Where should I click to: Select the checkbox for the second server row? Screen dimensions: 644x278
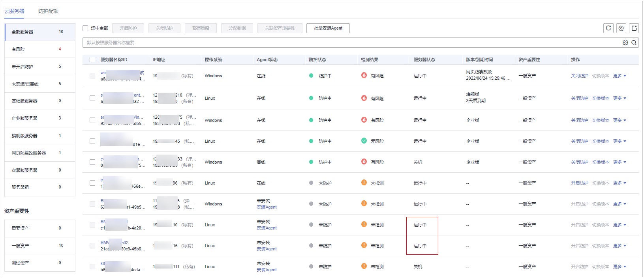[x=92, y=98]
